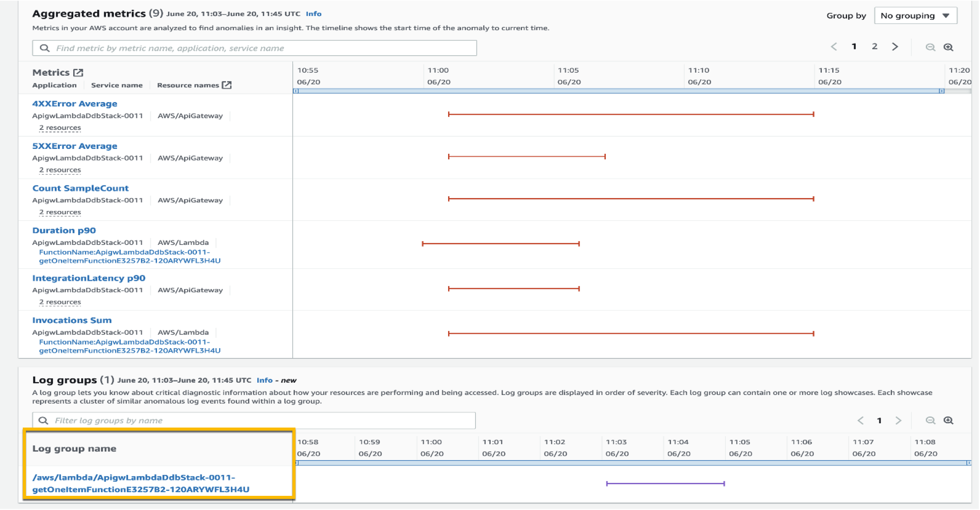980x510 pixels.
Task: Zoom out the aggregated metrics timeline
Action: (930, 47)
